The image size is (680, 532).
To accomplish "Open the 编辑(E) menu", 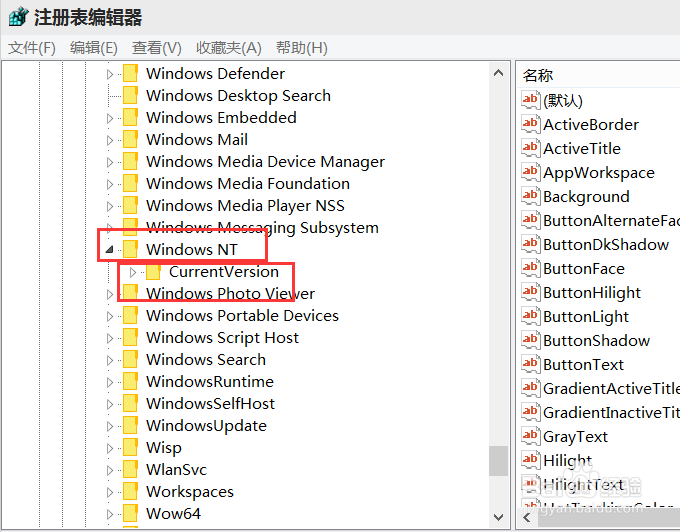I will [94, 48].
